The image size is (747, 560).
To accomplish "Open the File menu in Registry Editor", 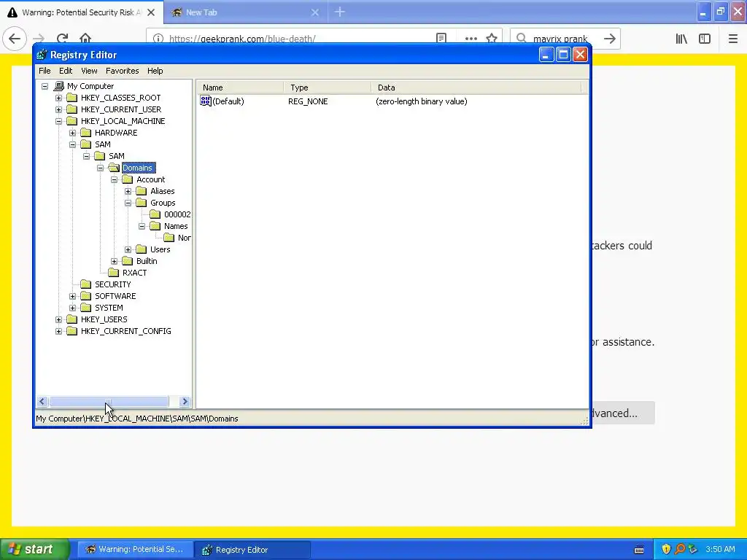I will [44, 71].
